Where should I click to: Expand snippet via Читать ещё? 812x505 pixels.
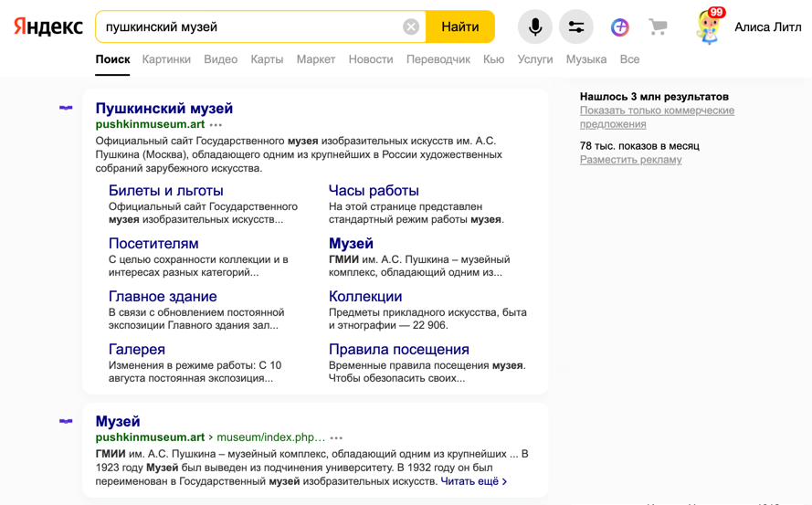pyautogui.click(x=473, y=481)
